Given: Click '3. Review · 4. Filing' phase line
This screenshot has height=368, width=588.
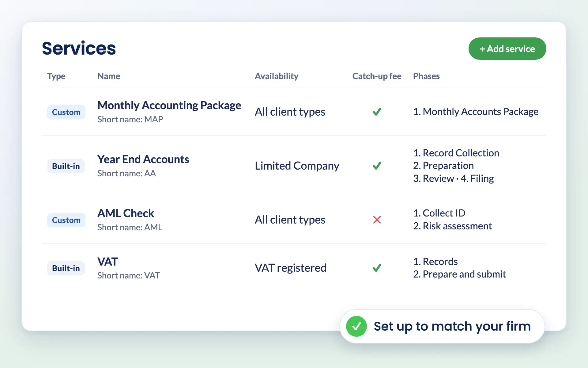Looking at the screenshot, I should (453, 178).
